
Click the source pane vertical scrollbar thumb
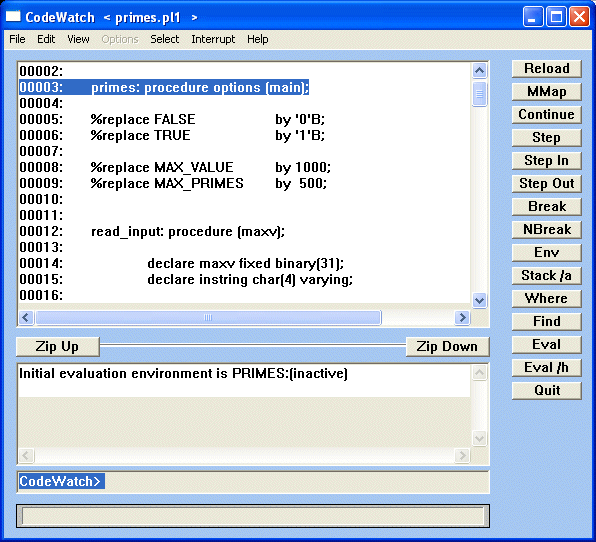pos(479,94)
